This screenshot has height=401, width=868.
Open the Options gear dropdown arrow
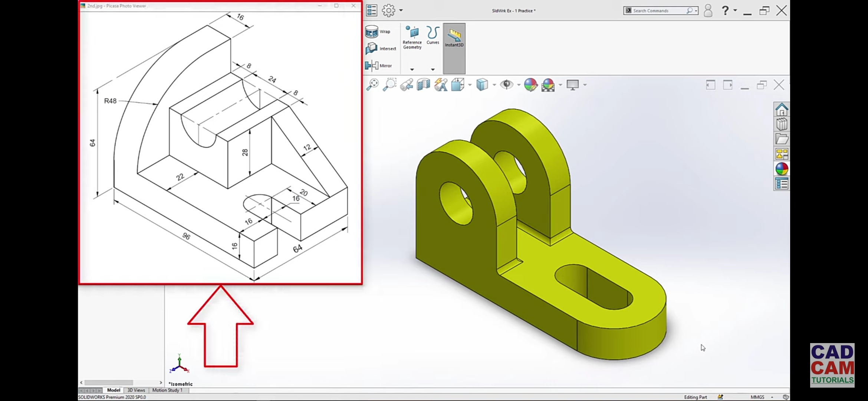point(401,10)
